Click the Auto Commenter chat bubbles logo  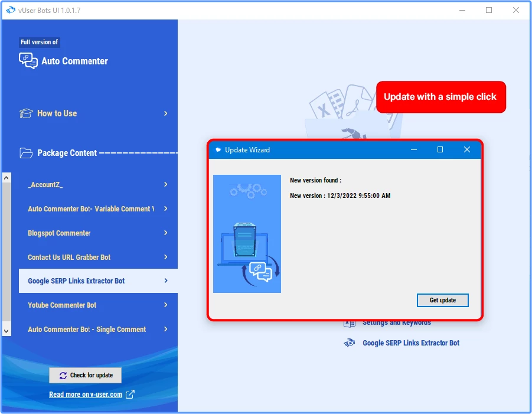click(x=28, y=61)
